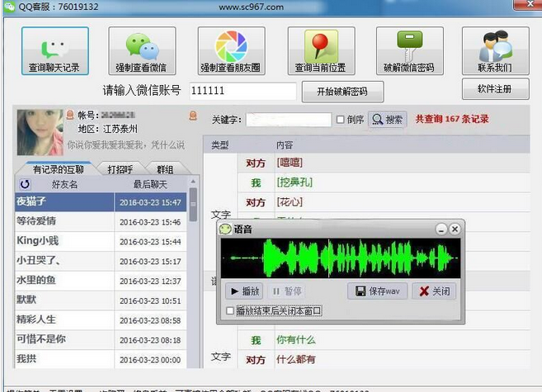
Task: Select friend 夜猫子 in the list
Action: [x=101, y=202]
